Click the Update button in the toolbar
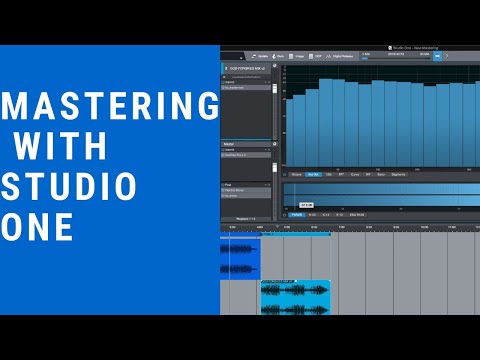Viewport: 480px width, 360px height. coord(260,56)
